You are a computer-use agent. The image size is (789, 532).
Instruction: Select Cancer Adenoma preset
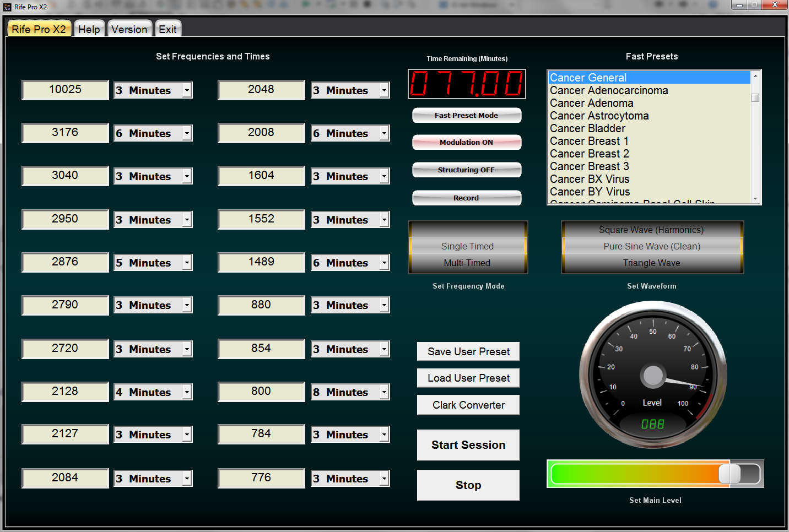click(649, 103)
